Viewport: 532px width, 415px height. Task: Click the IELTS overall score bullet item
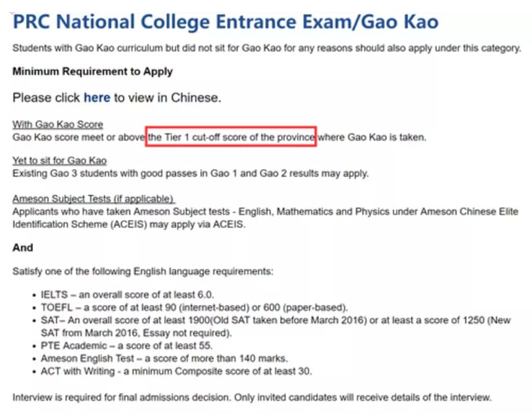click(x=127, y=295)
